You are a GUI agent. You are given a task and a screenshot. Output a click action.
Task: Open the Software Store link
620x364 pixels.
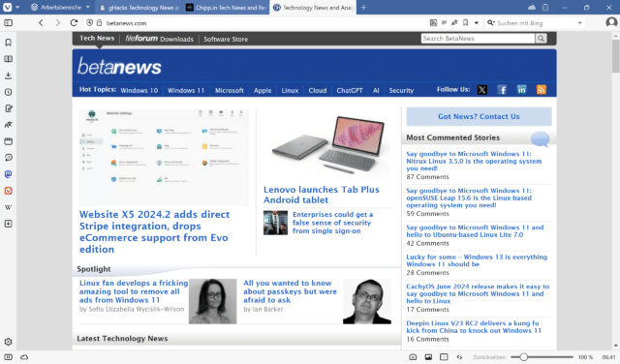click(x=226, y=39)
